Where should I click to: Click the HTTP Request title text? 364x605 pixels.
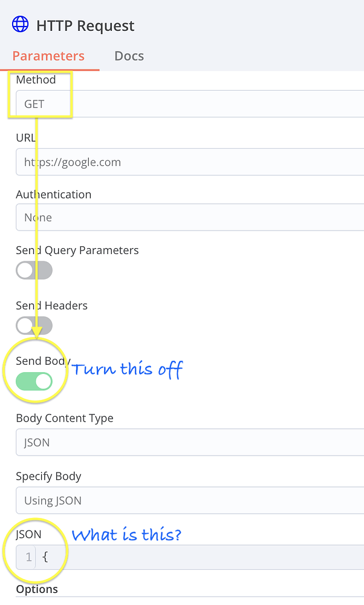[x=85, y=25]
